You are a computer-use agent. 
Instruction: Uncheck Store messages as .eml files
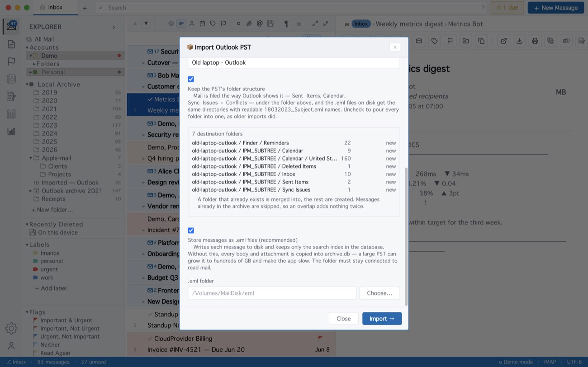pos(191,231)
